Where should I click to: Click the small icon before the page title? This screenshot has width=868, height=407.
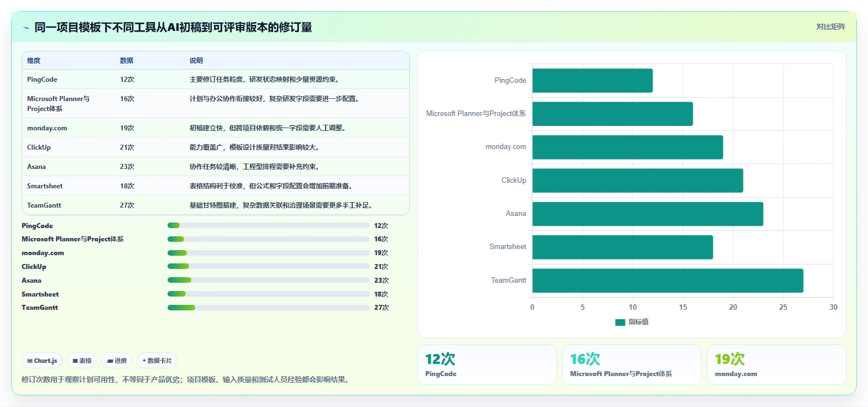click(x=26, y=28)
